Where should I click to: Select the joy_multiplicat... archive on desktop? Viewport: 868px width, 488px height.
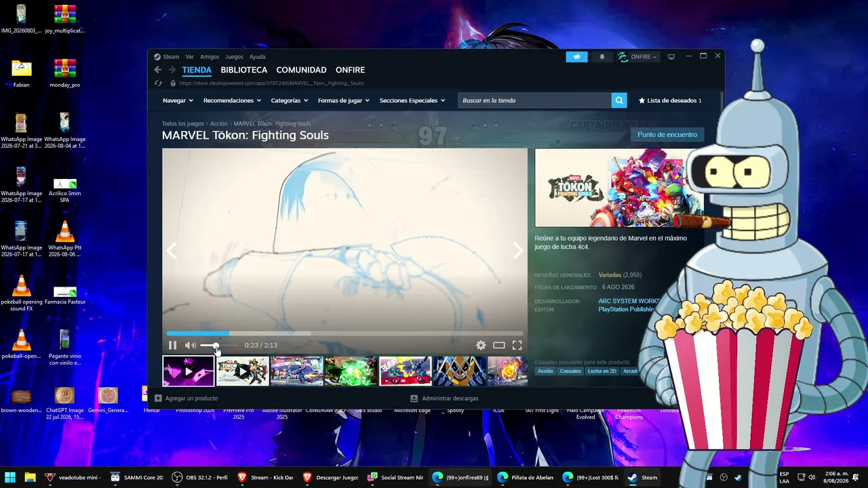pyautogui.click(x=65, y=19)
